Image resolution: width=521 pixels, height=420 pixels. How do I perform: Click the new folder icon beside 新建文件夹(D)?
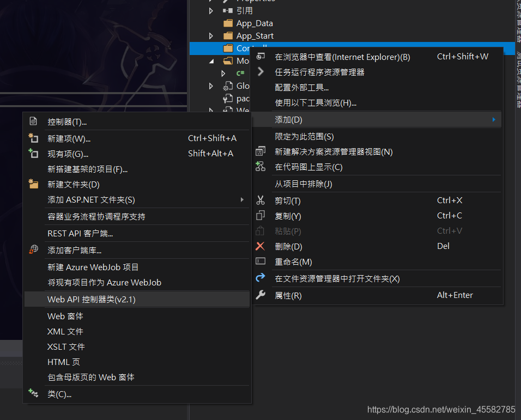click(x=33, y=184)
